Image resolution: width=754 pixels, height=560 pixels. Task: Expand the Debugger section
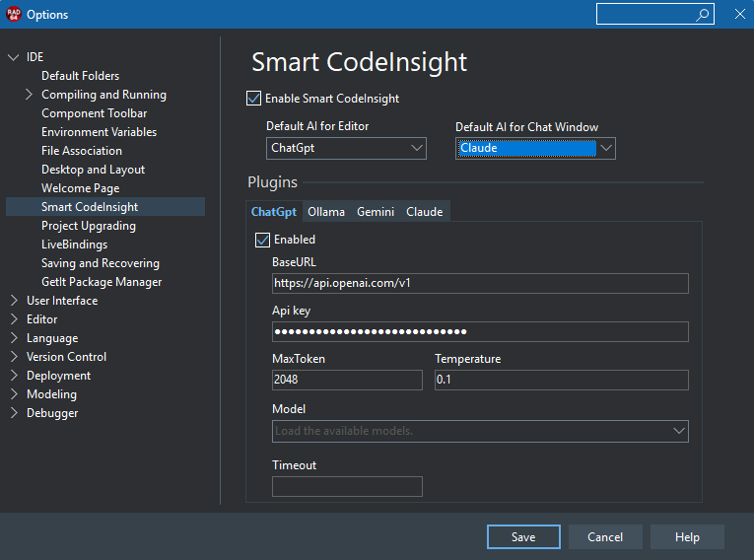tap(14, 413)
